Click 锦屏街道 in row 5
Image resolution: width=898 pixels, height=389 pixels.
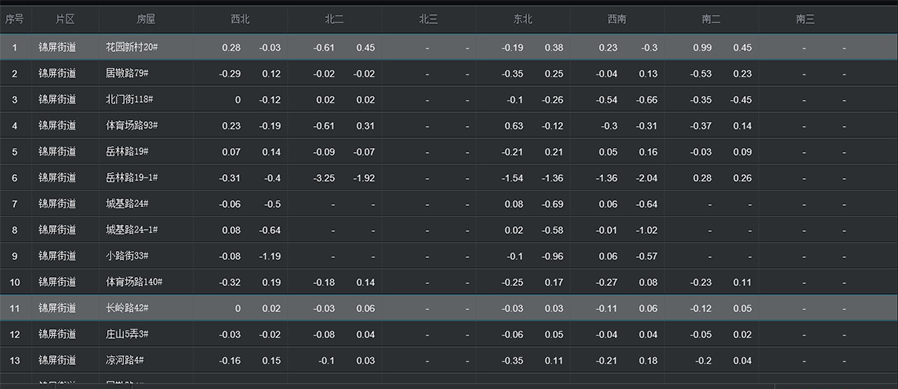point(57,152)
